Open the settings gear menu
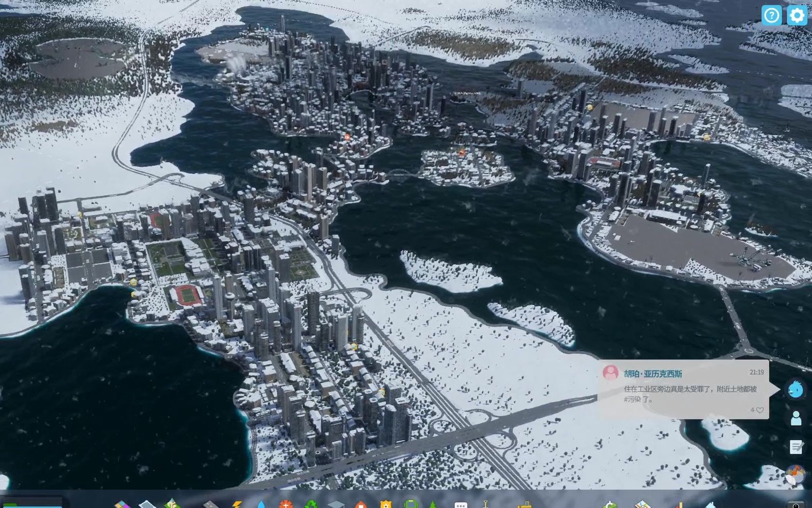The width and height of the screenshot is (812, 508). 797,15
